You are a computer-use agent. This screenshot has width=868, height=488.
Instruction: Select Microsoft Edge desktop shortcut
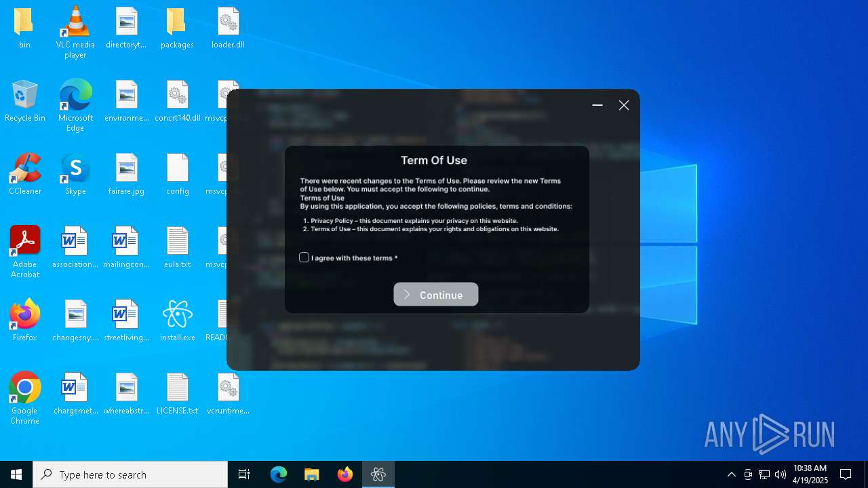click(x=75, y=106)
